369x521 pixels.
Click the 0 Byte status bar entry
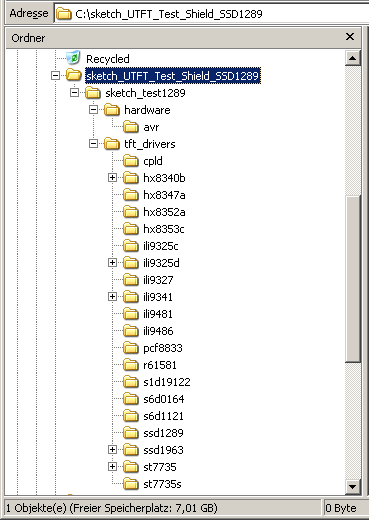pyautogui.click(x=341, y=508)
